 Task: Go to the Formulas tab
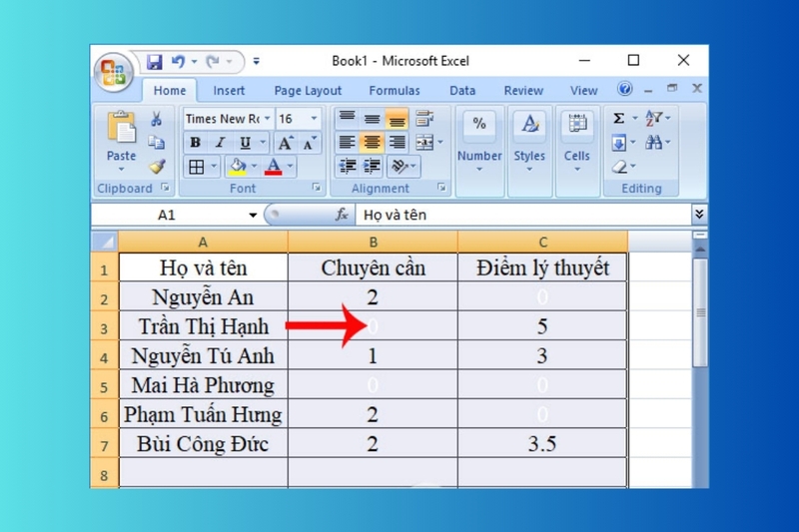395,91
